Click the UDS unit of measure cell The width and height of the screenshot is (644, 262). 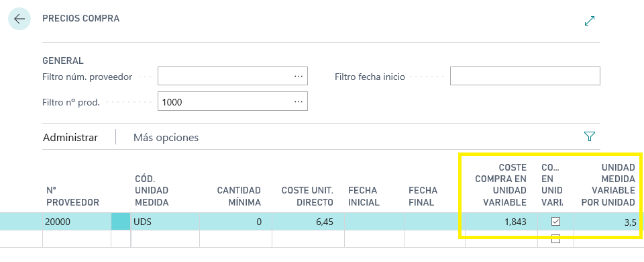click(x=165, y=222)
